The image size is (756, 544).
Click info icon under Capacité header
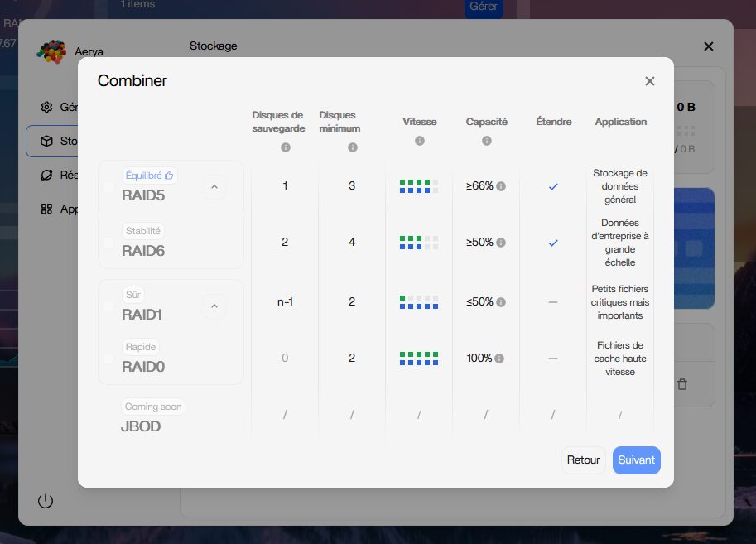(x=487, y=141)
